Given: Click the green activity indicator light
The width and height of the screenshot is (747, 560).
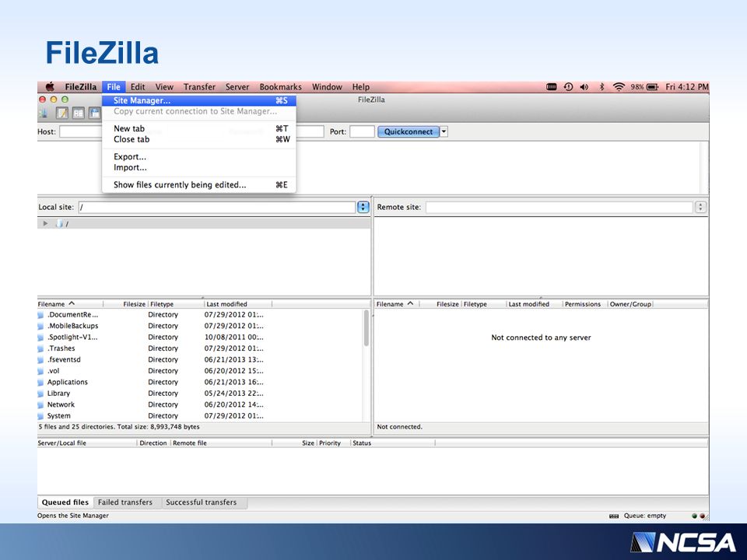Looking at the screenshot, I should 694,516.
